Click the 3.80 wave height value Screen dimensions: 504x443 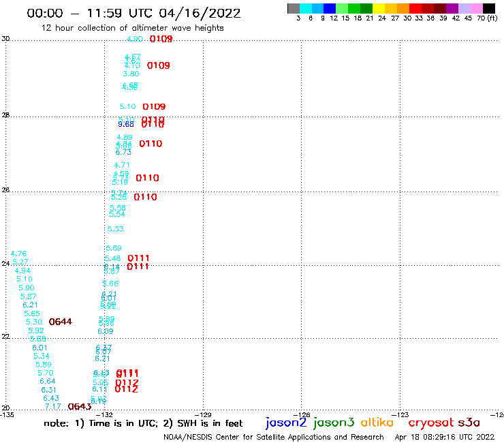pos(131,74)
